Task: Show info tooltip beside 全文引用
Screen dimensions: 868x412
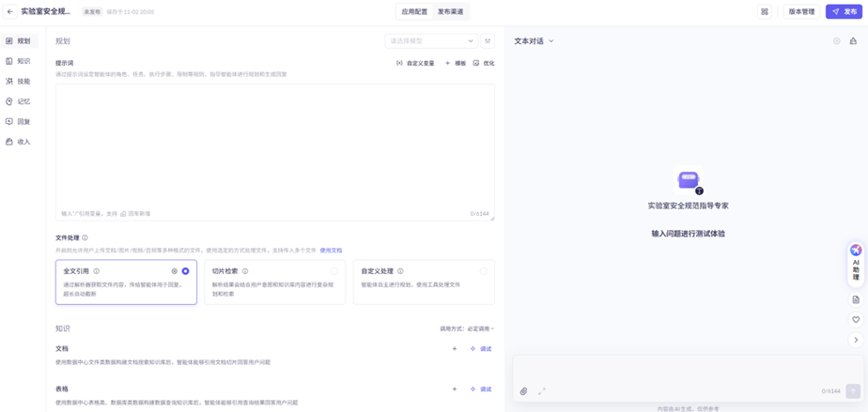Action: click(97, 271)
